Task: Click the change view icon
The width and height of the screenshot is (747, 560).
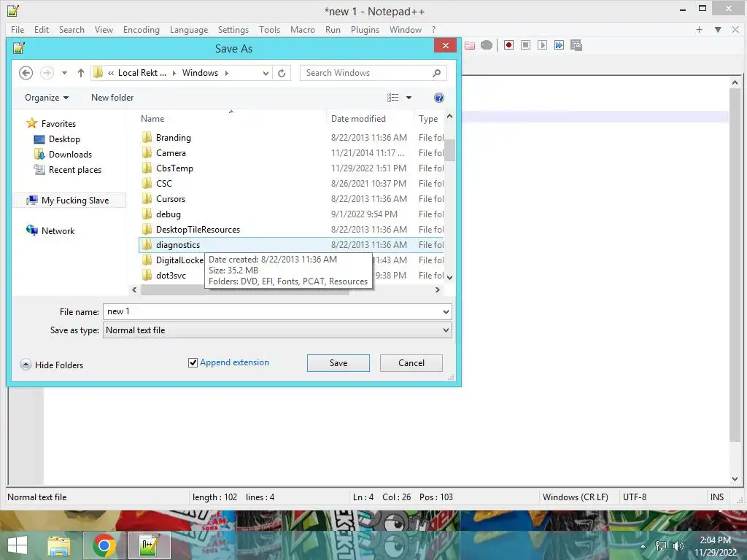Action: pyautogui.click(x=393, y=98)
